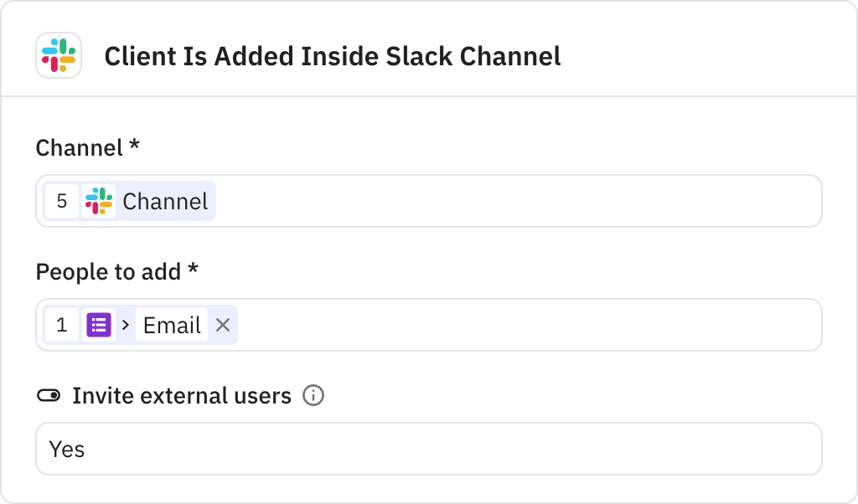The image size is (858, 504).
Task: Click the Channel pill to change it
Action: [x=165, y=201]
